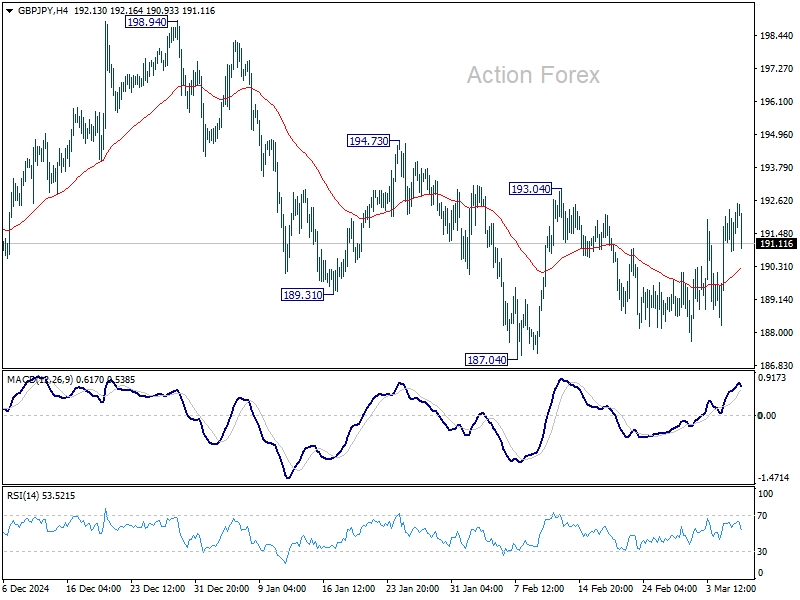
Task: Click the 194.730 price label
Action: pos(368,141)
